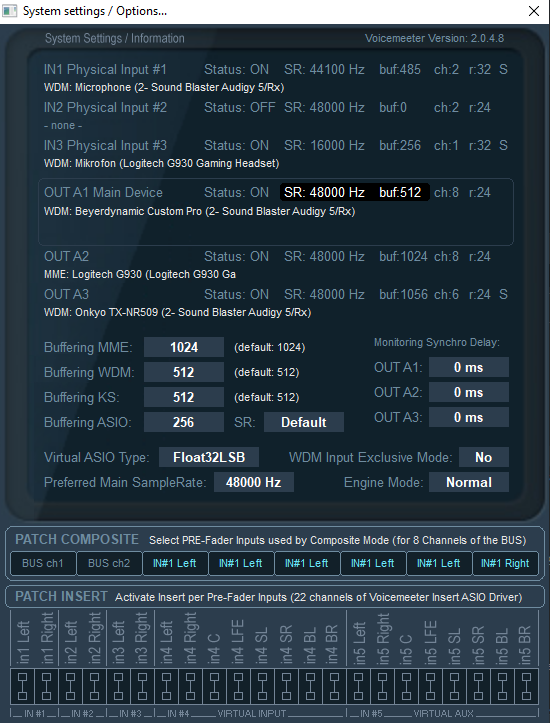Image resolution: width=550 pixels, height=723 pixels.
Task: Activate insert on in5 Left channel
Action: (x=358, y=687)
